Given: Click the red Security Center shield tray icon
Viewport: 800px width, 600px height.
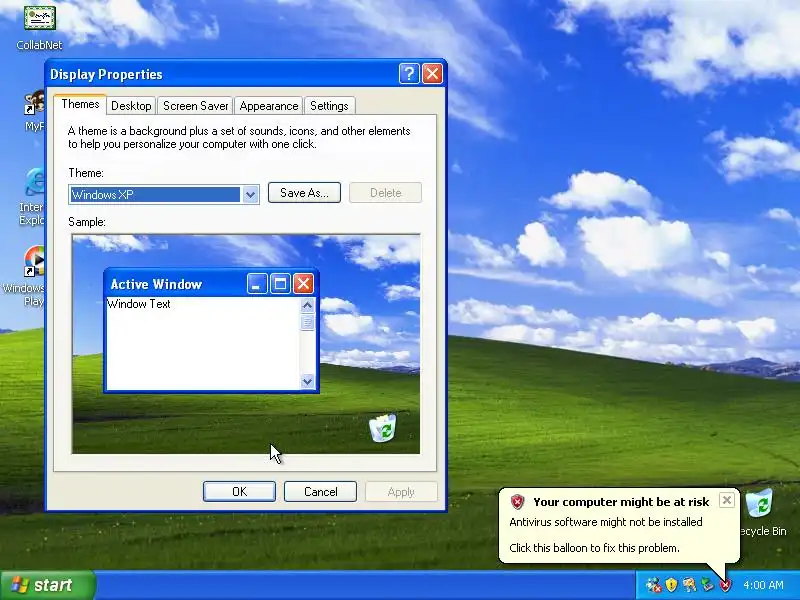Looking at the screenshot, I should coord(725,585).
